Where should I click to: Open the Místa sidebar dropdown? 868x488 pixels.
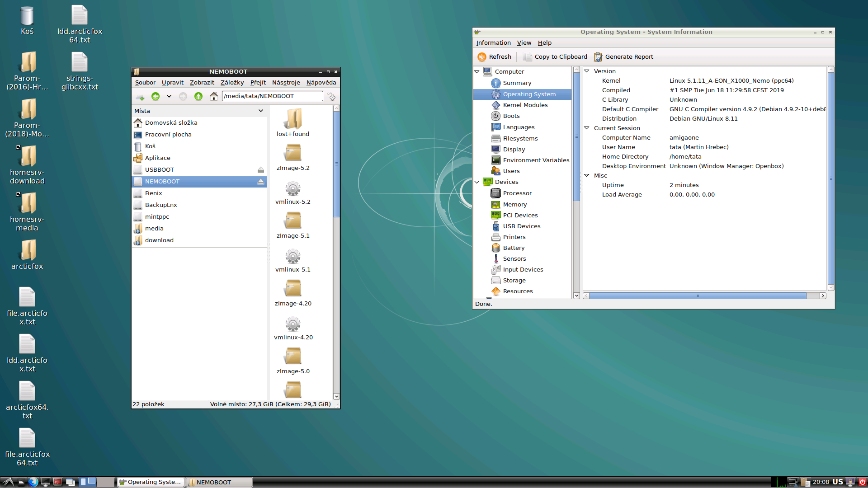point(261,111)
